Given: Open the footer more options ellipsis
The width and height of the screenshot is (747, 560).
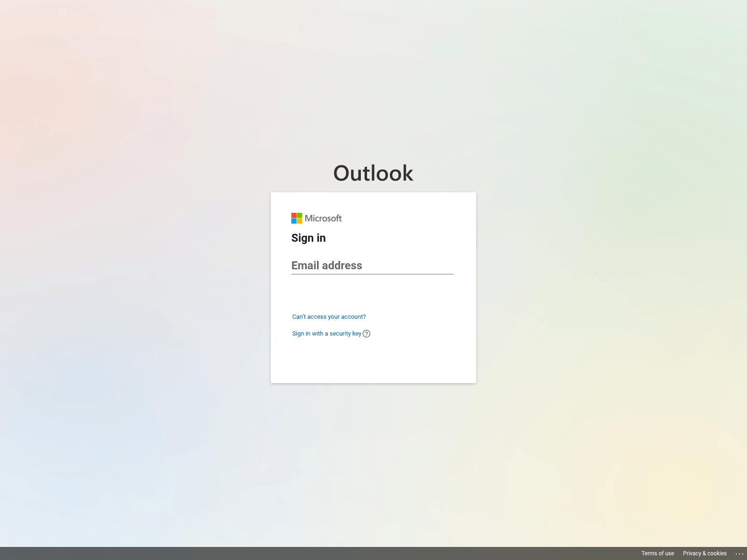Looking at the screenshot, I should point(740,553).
